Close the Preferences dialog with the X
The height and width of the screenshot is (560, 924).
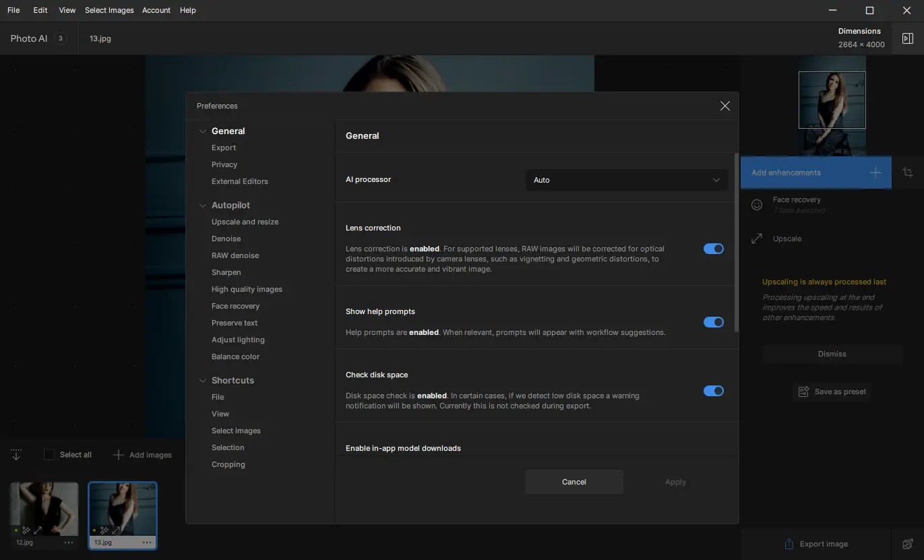click(x=725, y=106)
